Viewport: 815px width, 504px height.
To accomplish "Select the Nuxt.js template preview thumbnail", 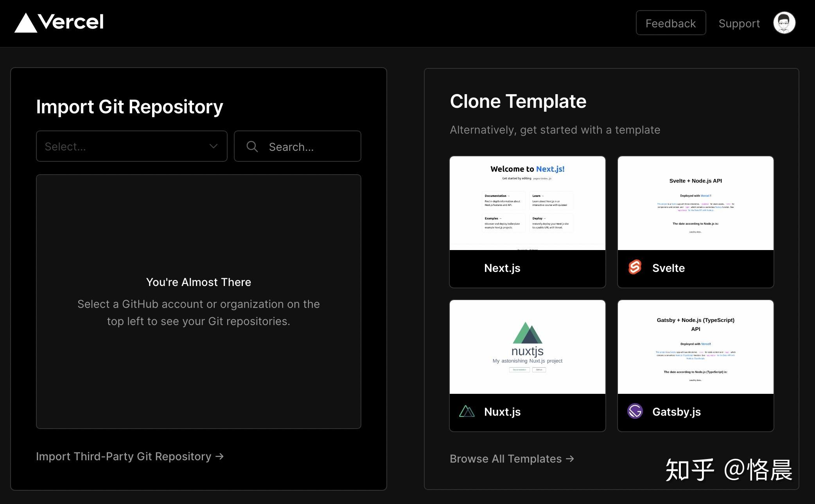I will click(527, 347).
